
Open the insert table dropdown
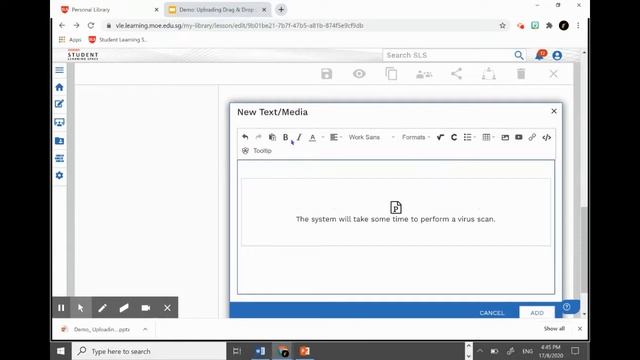click(488, 137)
